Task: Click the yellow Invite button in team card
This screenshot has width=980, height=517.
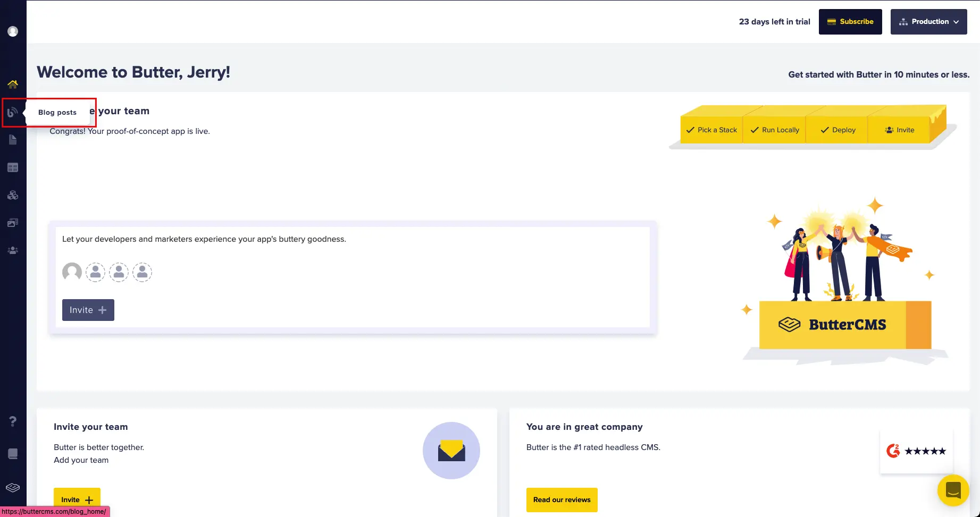Action: [77, 499]
